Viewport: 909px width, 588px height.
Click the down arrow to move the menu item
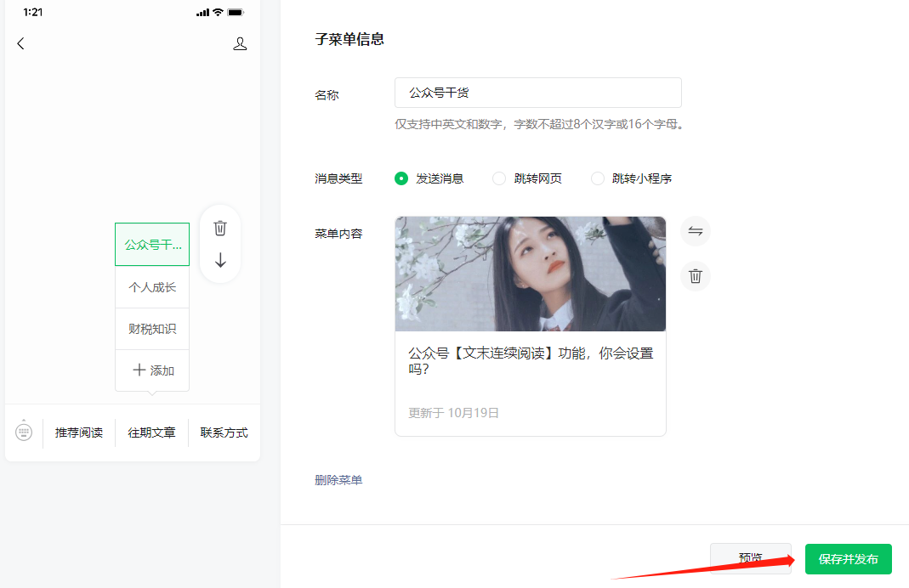pos(219,259)
